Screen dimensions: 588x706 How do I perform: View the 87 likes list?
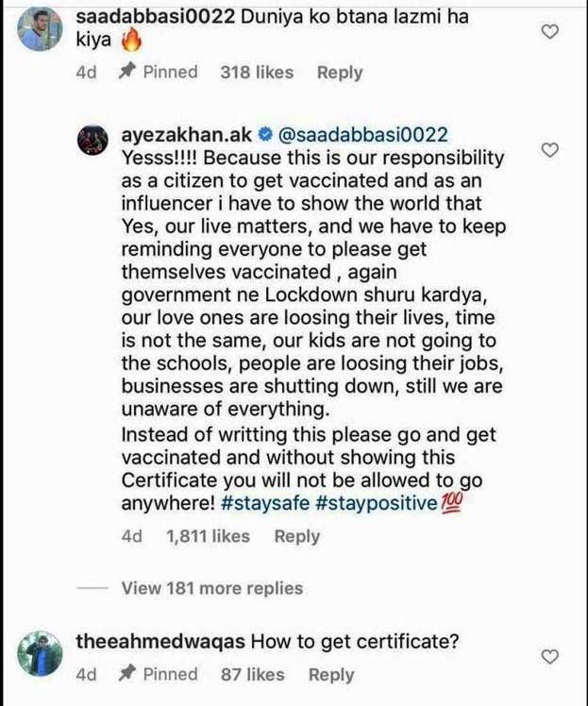pyautogui.click(x=253, y=674)
